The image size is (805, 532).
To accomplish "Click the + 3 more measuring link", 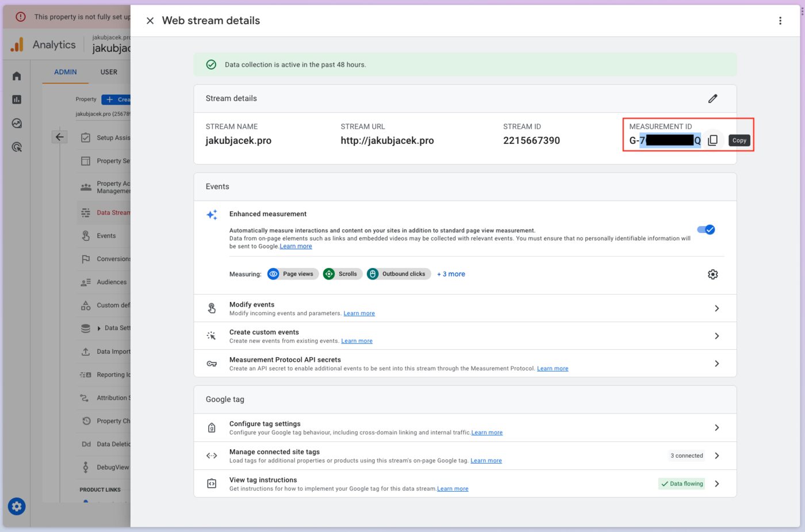I will 451,274.
